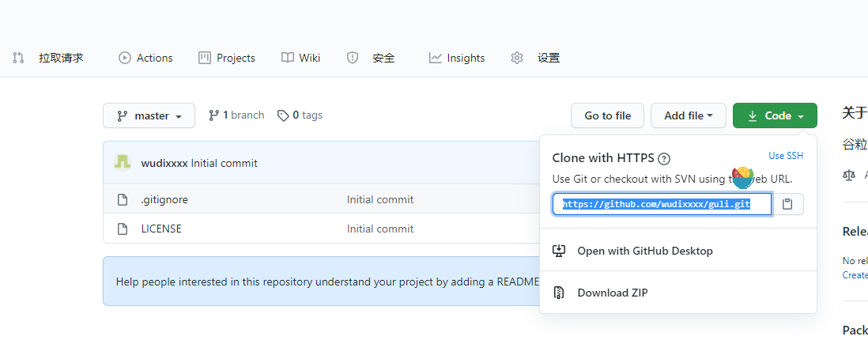Expand the master branch dropdown

click(x=149, y=115)
